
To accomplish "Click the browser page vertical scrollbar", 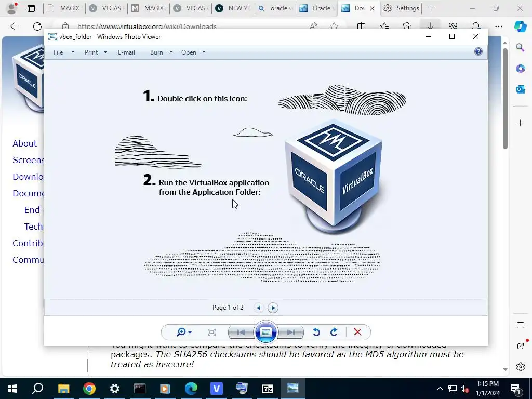I will [x=505, y=98].
